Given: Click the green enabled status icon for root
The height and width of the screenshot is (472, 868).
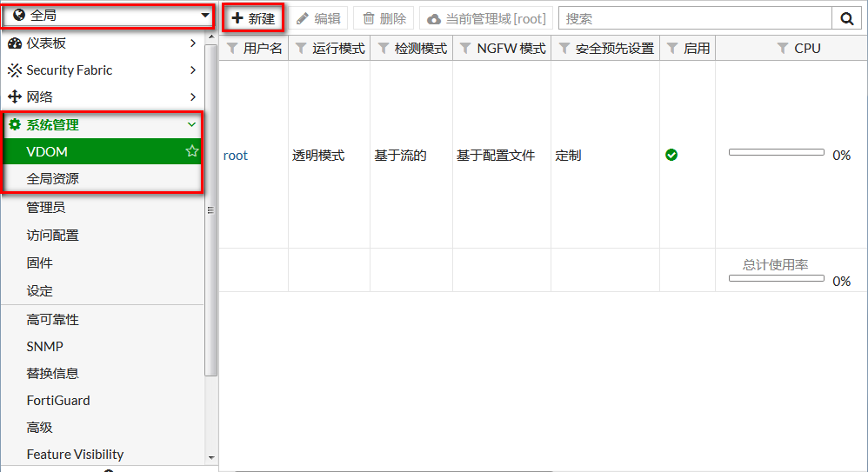Looking at the screenshot, I should click(671, 156).
